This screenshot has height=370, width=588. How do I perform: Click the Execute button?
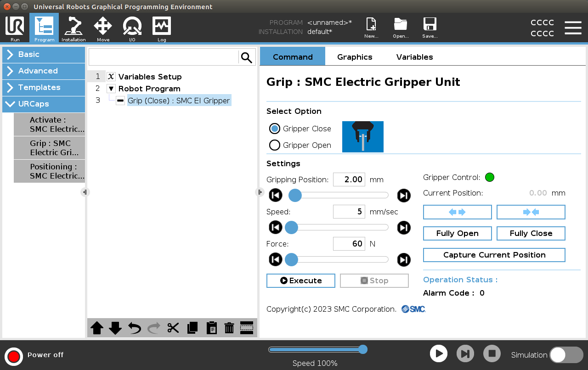[301, 280]
